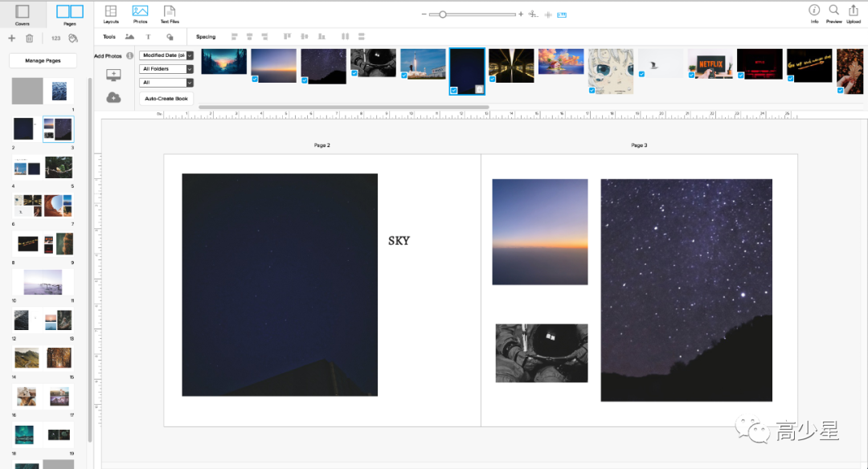Select the large dark sky photo on page 2
868x469 pixels.
tap(280, 285)
